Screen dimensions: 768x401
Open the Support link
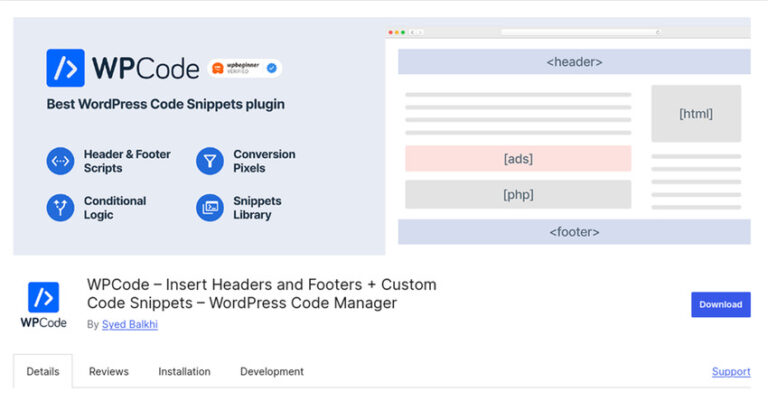731,371
